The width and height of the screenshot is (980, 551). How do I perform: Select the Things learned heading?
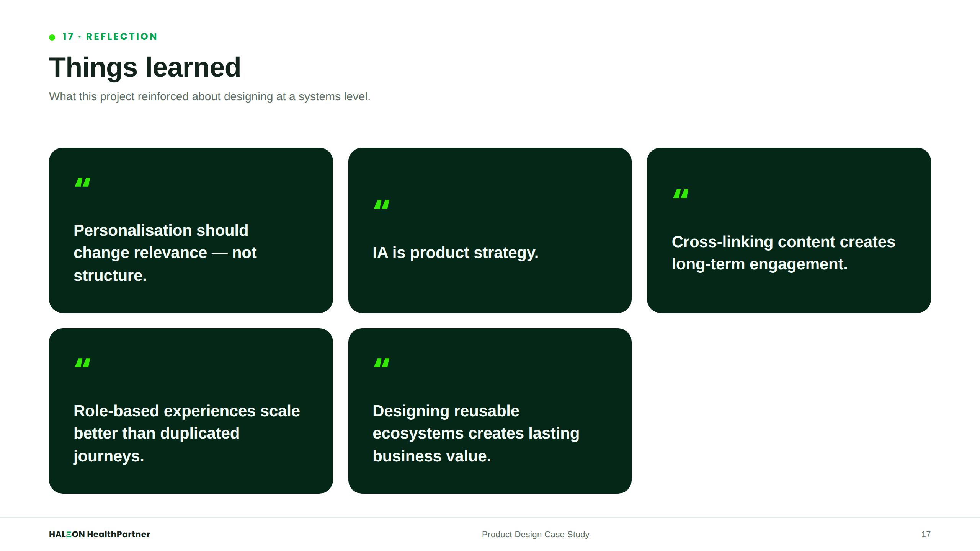pos(145,67)
